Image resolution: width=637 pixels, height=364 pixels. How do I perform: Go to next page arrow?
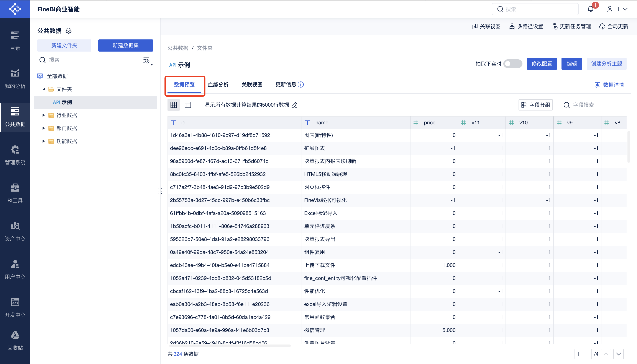coord(618,354)
